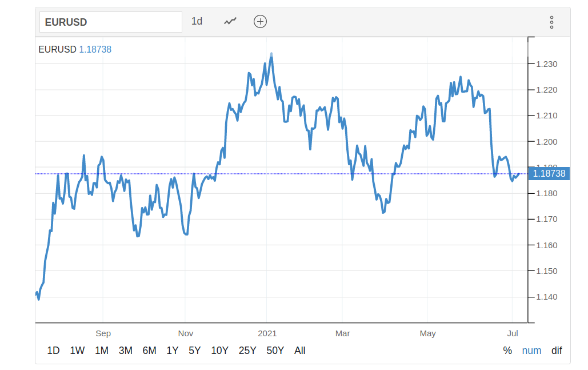Click the add comparison plus icon

coord(261,22)
